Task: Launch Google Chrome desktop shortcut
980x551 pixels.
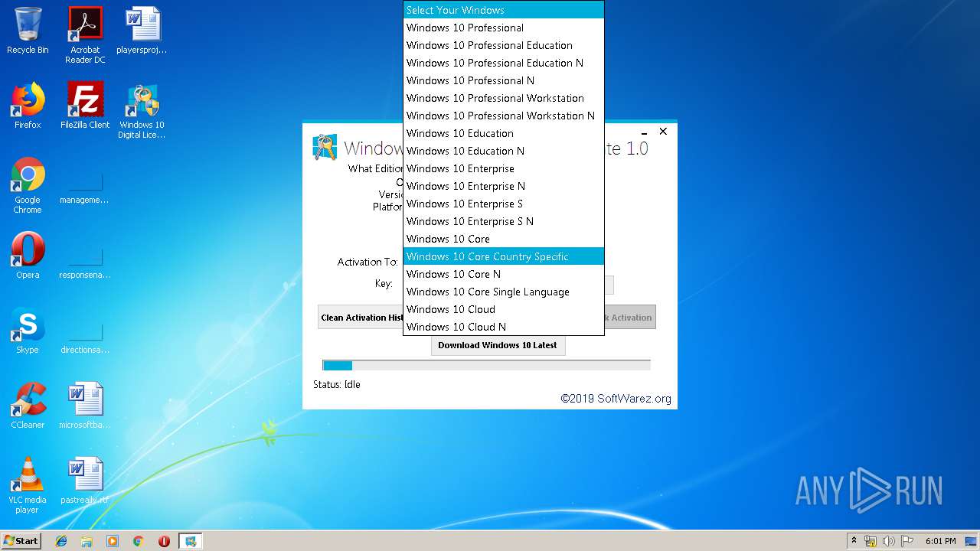Action: pyautogui.click(x=28, y=185)
